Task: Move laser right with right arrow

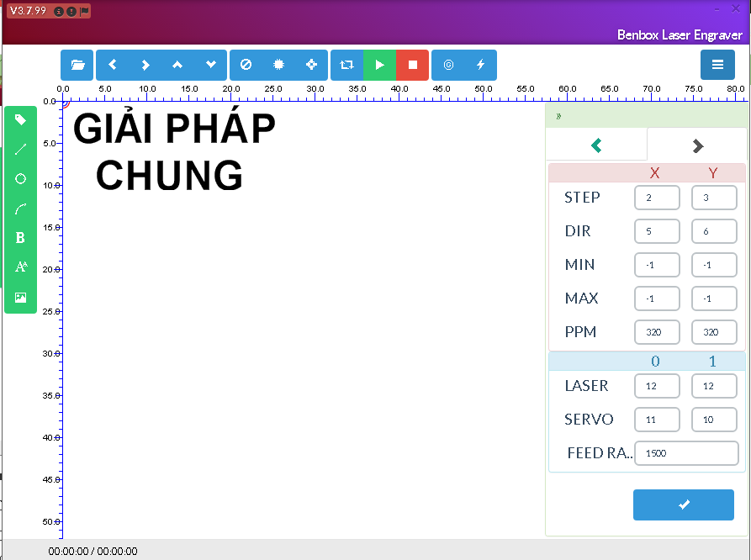Action: click(x=145, y=65)
